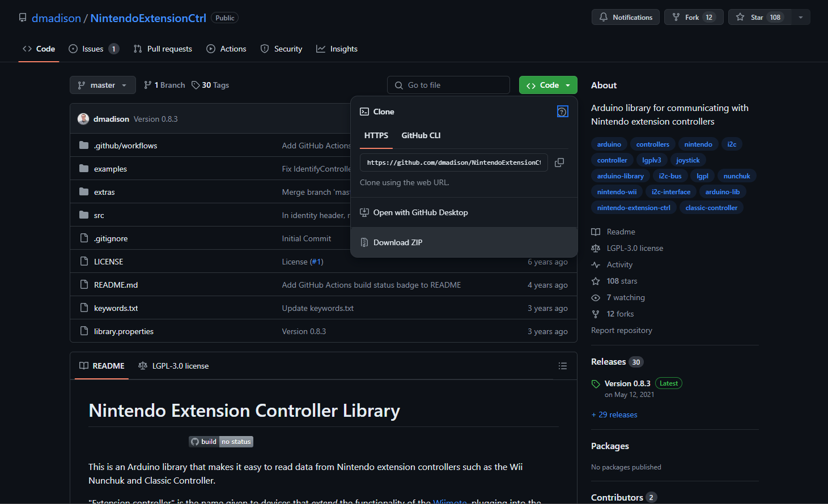The width and height of the screenshot is (828, 504).
Task: Select the Code repository tab
Action: 39,49
